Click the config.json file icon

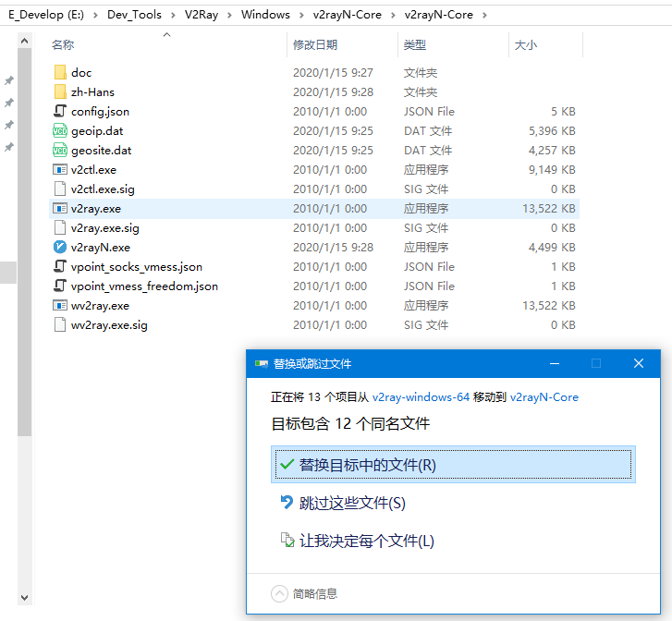click(60, 111)
